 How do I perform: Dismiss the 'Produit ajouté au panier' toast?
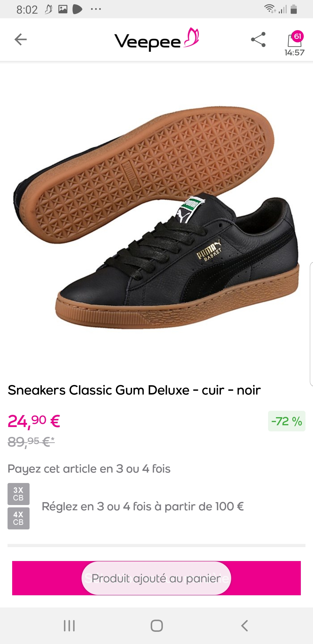156,578
